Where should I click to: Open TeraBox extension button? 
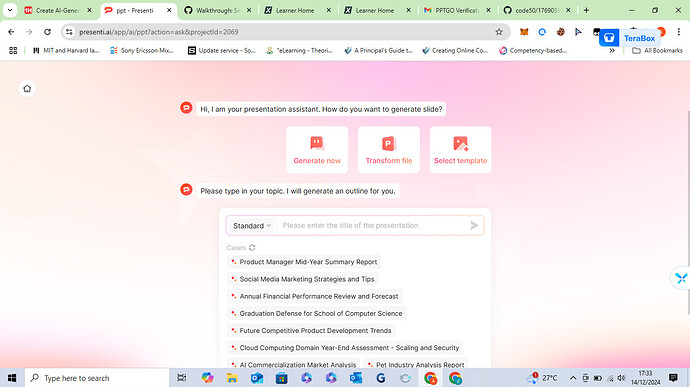coord(630,38)
